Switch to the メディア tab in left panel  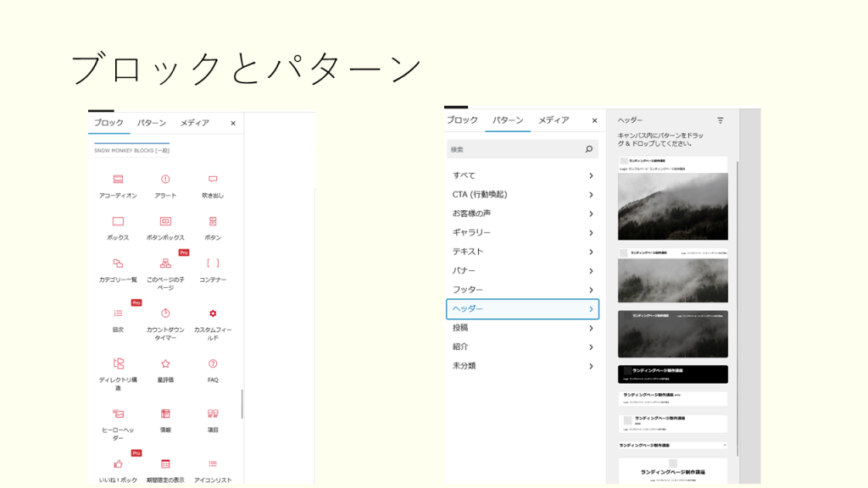click(194, 123)
